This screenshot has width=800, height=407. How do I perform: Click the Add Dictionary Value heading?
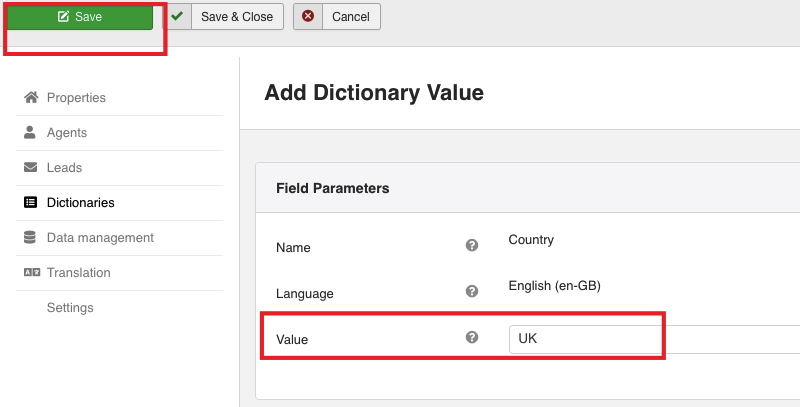click(x=374, y=94)
